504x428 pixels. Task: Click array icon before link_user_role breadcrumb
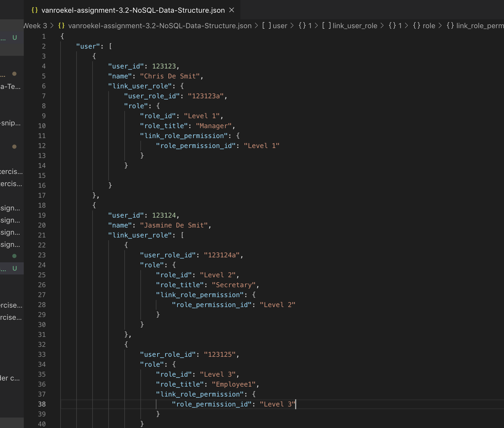pos(326,26)
